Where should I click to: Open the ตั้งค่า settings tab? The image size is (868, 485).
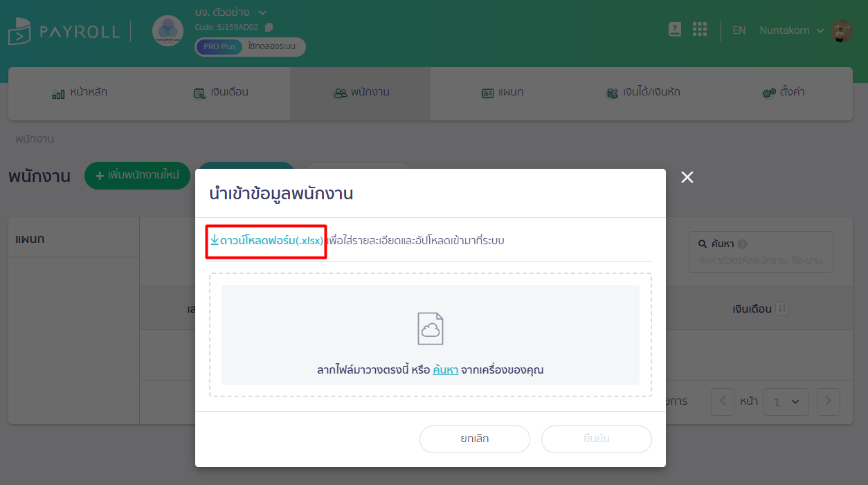tap(784, 92)
